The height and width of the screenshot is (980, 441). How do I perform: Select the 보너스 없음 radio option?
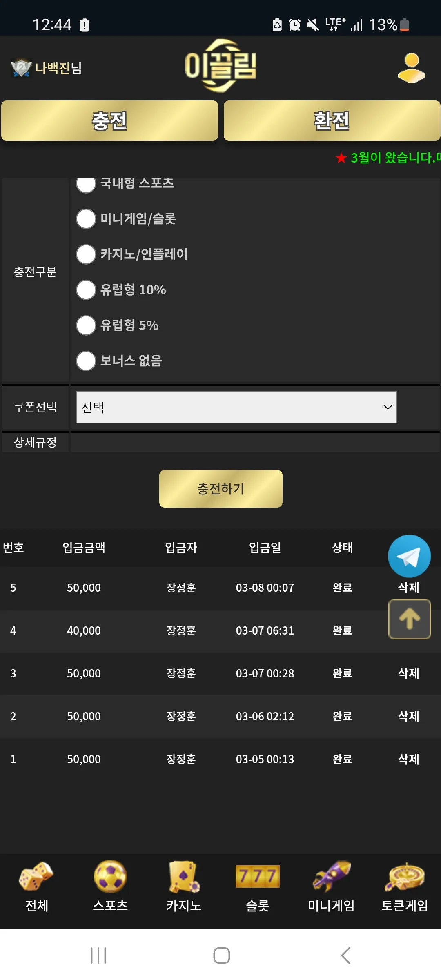(x=86, y=361)
